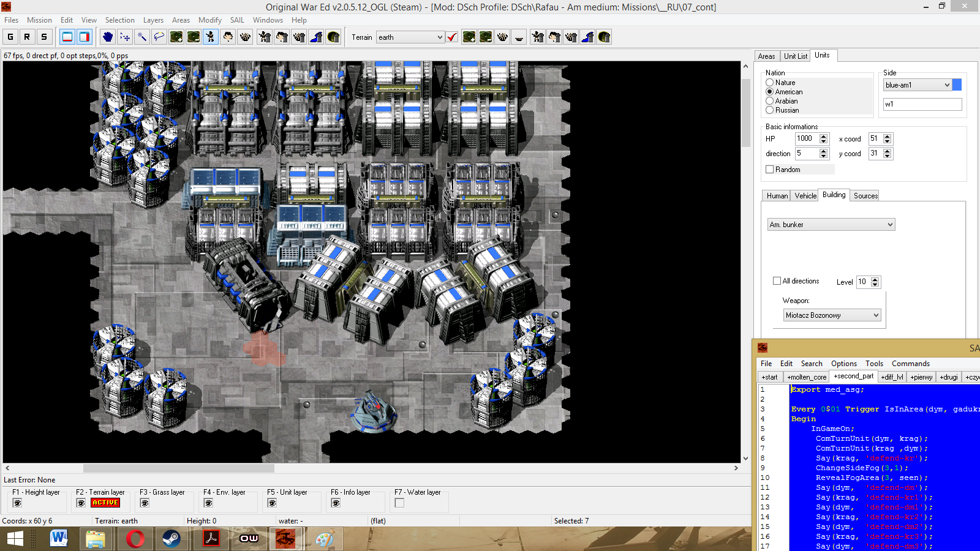The width and height of the screenshot is (980, 551).
Task: Select the magic wand tool
Action: [142, 37]
